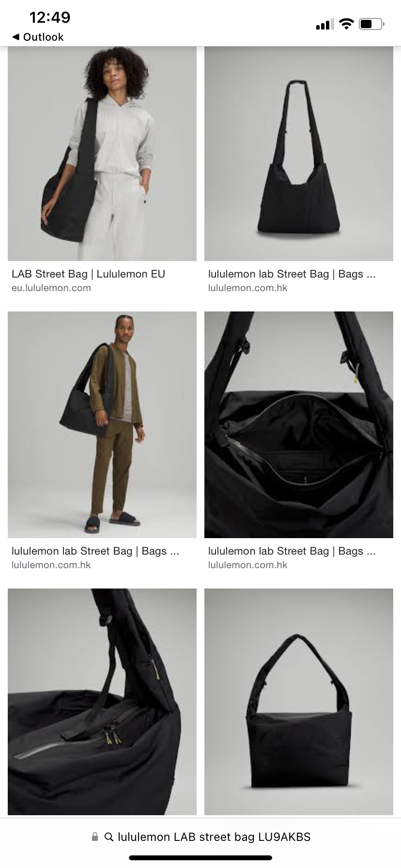Open lululemon.com.hk link under olive outfit image
Viewport: 401px width, 868px height.
(51, 565)
